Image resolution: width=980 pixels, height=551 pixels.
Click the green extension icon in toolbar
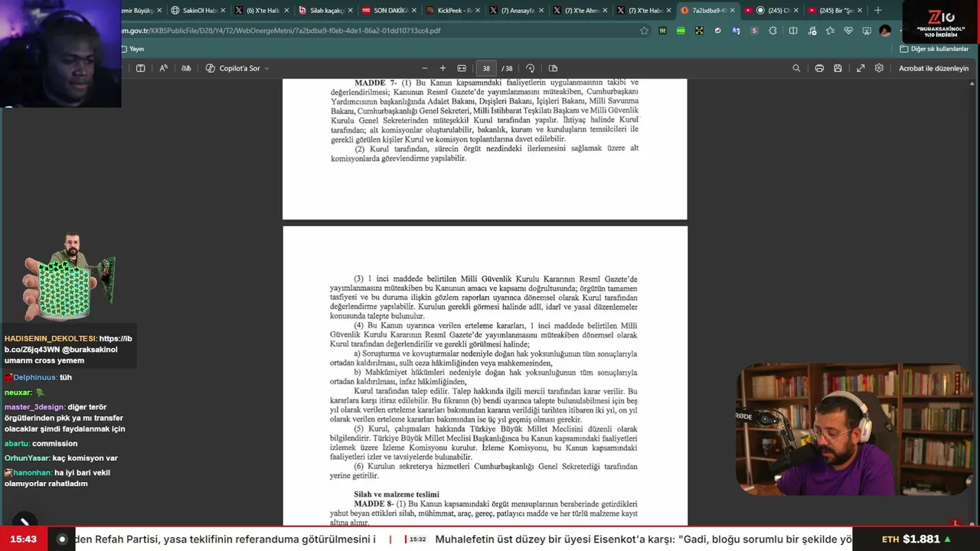681,31
